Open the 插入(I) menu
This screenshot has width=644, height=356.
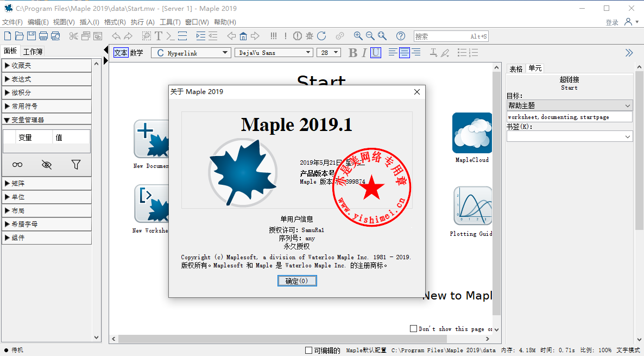[x=89, y=22]
